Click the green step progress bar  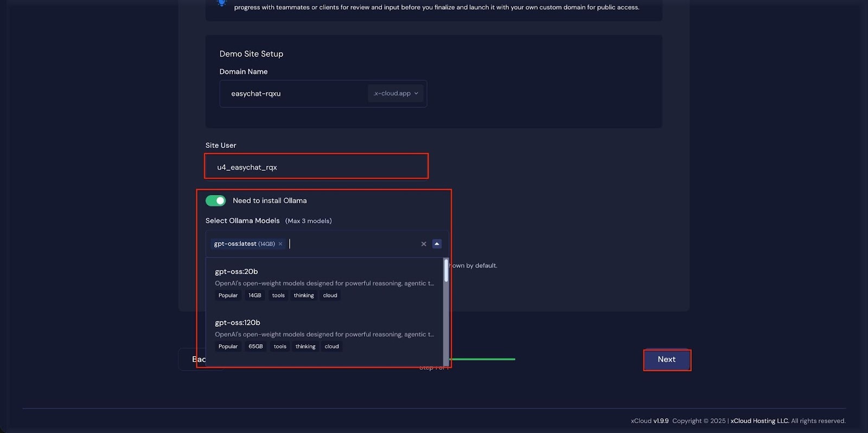click(483, 359)
